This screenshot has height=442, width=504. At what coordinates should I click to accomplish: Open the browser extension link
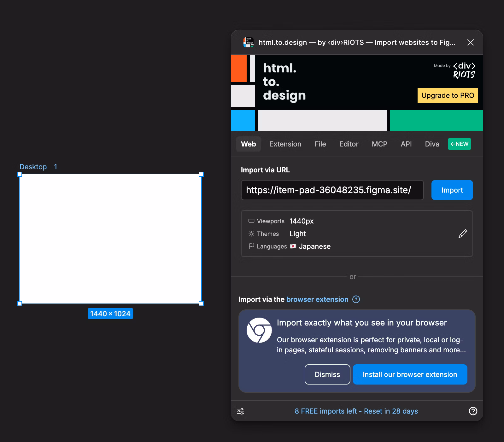[x=317, y=299]
